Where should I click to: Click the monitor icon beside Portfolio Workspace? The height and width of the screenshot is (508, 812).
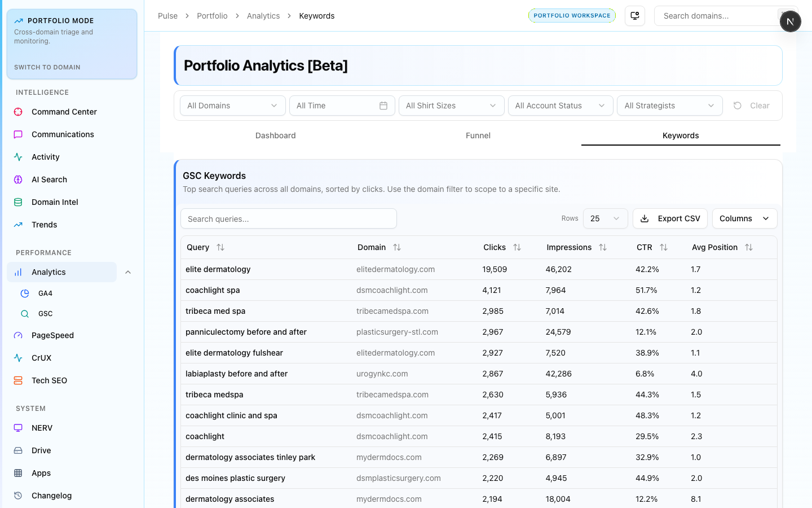coord(635,16)
